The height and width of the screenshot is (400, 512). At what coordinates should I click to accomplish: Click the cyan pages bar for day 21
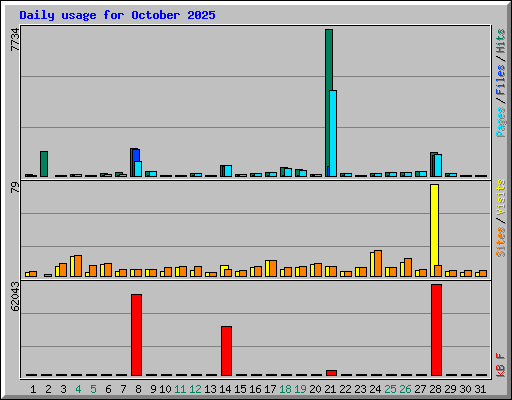point(333,133)
